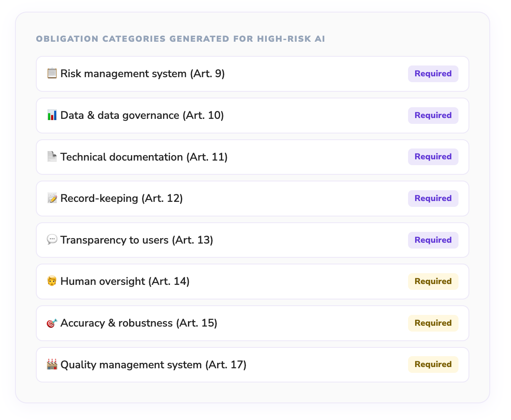The image size is (511, 420).
Task: Click the yellow Required tag for Accuracy & robustness
Action: click(433, 323)
